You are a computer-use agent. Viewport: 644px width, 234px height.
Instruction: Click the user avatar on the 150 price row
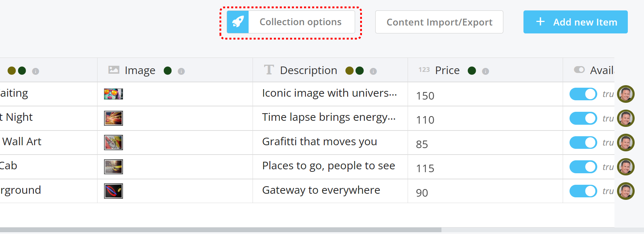click(x=625, y=94)
